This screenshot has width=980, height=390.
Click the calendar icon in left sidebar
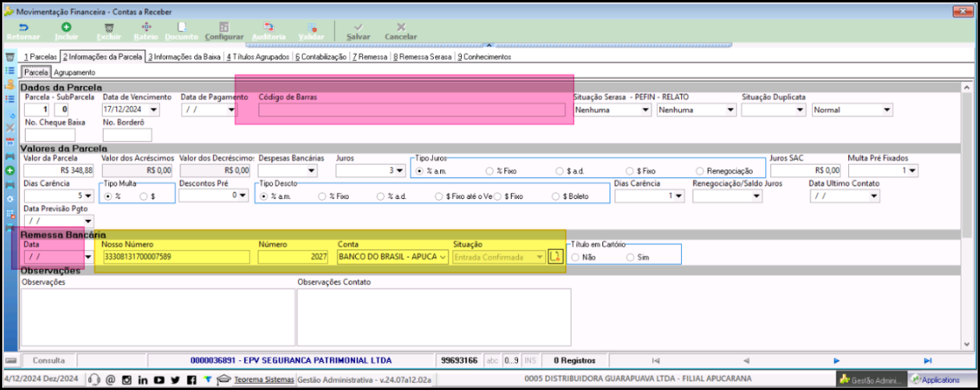click(x=10, y=142)
